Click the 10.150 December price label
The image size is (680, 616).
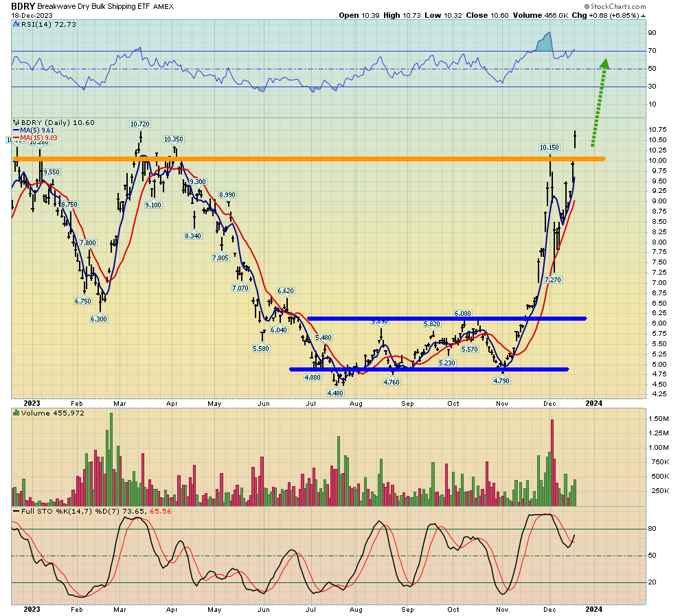(549, 148)
